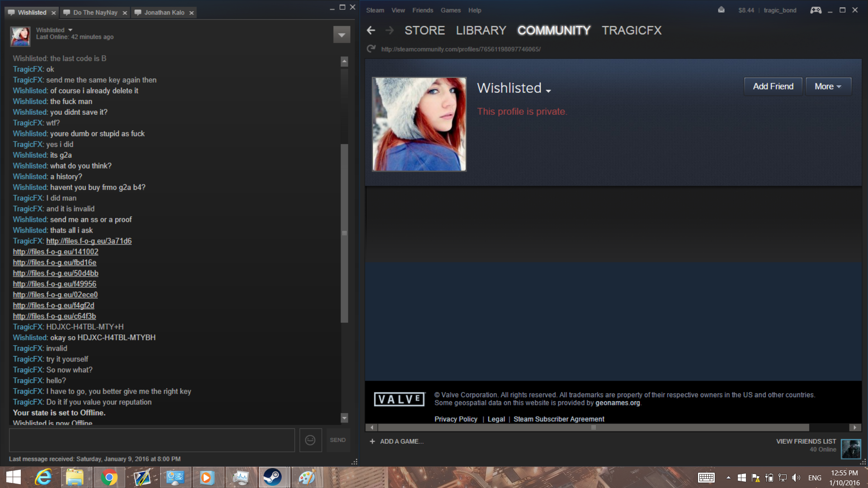The width and height of the screenshot is (868, 488).
Task: Click the Steam back navigation arrow
Action: (371, 30)
